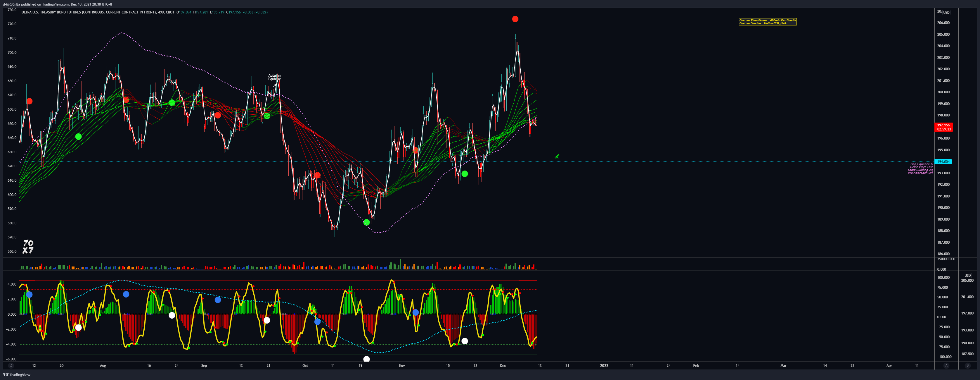Toggle the B scale button

967,366
